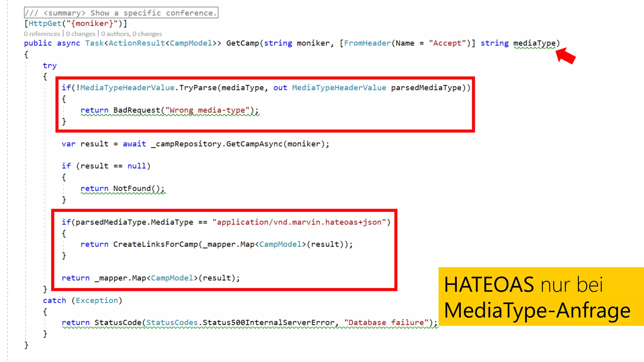Click the 'HATEOAS nur bei MediaType-Anfrage' callout
644x362 pixels.
[541, 296]
